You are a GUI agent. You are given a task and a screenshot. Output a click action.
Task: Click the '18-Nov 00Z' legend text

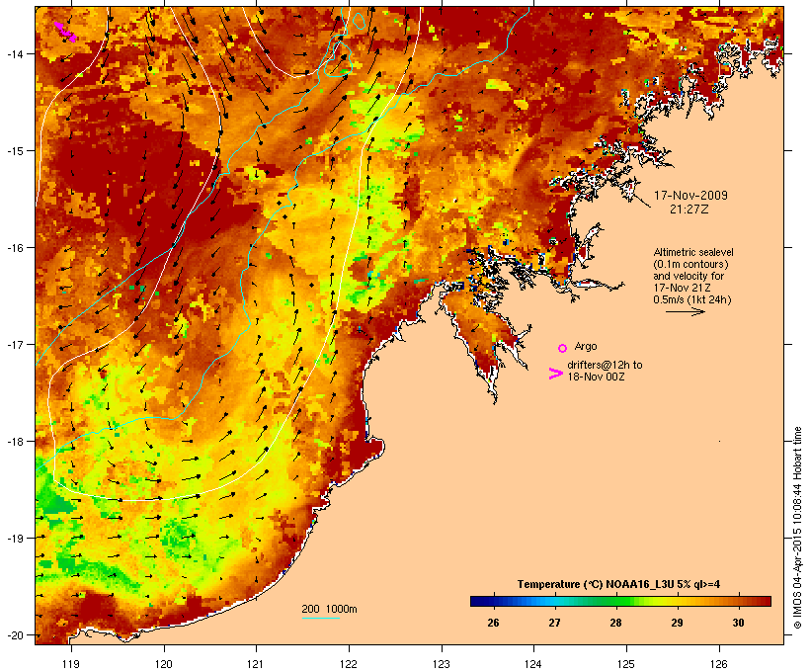pyautogui.click(x=596, y=377)
